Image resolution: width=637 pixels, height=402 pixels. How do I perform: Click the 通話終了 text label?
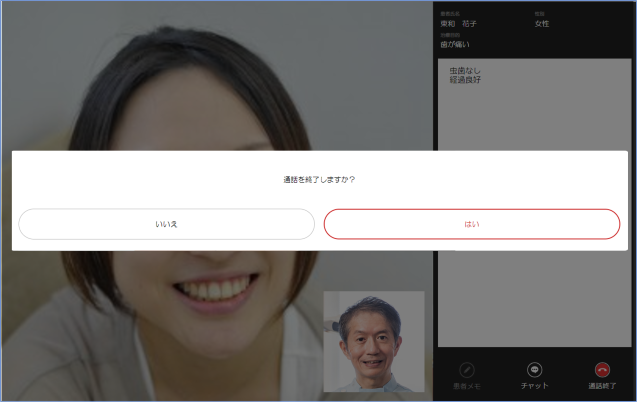(x=602, y=385)
